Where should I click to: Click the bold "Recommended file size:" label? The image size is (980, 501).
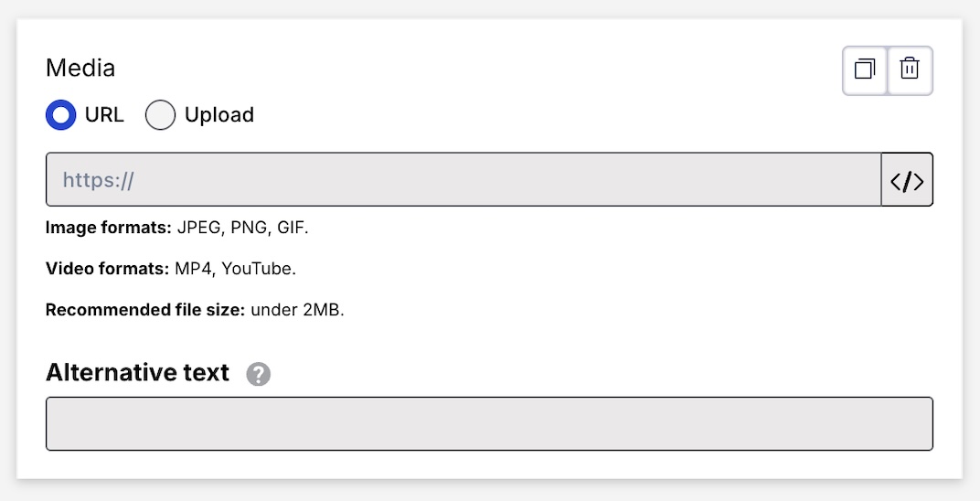pyautogui.click(x=145, y=310)
